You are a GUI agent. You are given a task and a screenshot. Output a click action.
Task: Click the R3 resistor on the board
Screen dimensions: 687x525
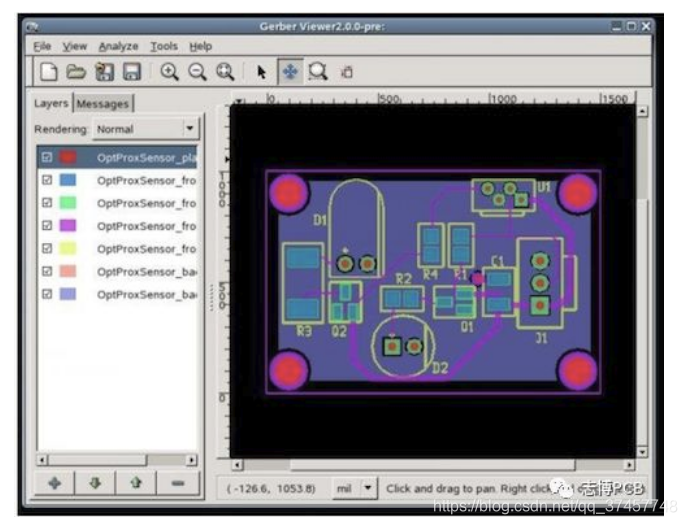pos(303,283)
